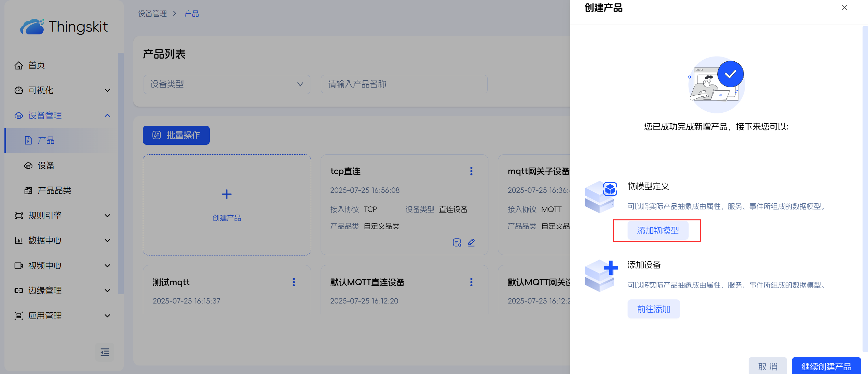The width and height of the screenshot is (868, 374).
Task: Open 产品品类 sidebar item
Action: pos(54,190)
